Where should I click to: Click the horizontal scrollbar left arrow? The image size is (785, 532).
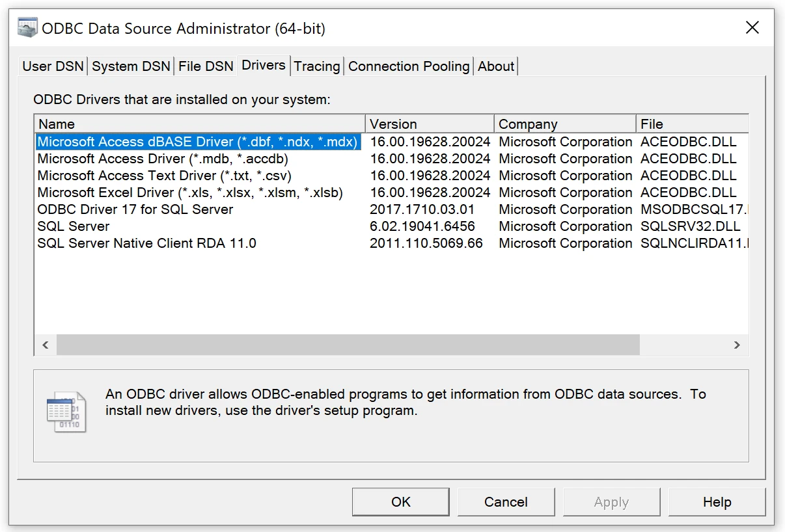pyautogui.click(x=46, y=345)
